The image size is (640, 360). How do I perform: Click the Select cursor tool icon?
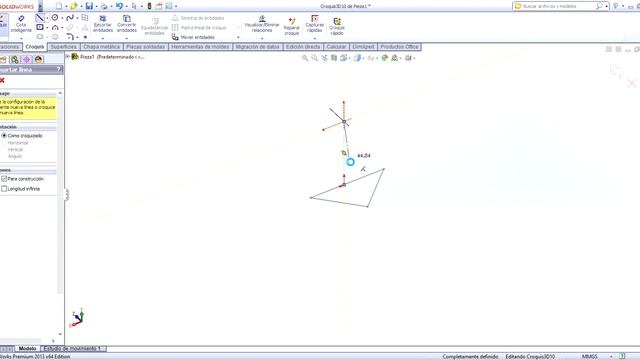tap(134, 6)
